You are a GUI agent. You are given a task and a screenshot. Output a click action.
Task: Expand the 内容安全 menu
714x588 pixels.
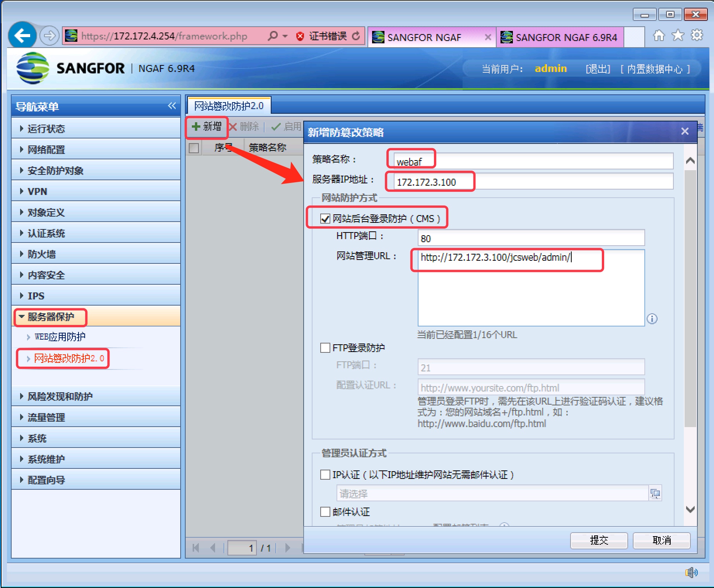point(96,275)
